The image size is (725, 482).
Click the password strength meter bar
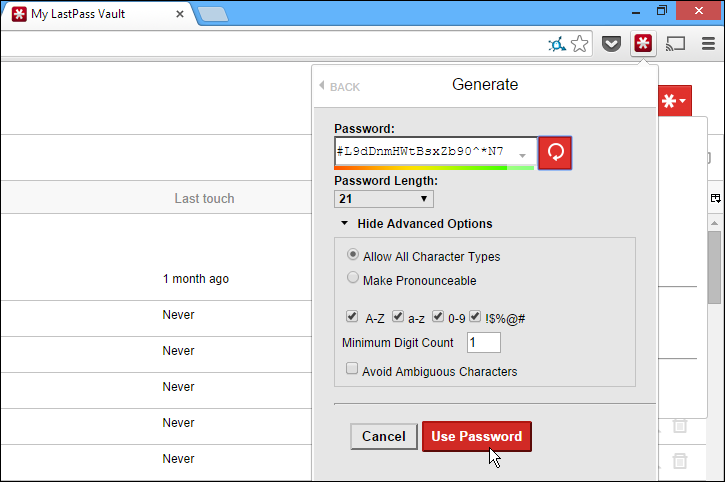[x=434, y=167]
